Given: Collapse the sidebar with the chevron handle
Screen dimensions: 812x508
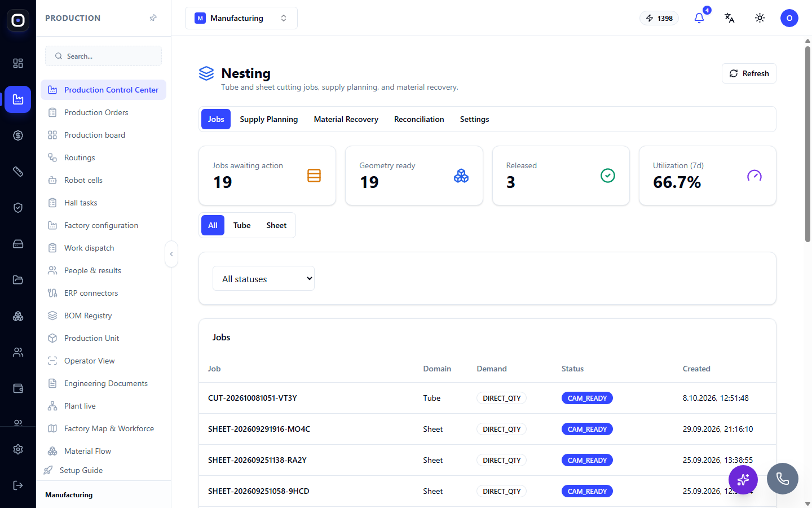Looking at the screenshot, I should [171, 254].
